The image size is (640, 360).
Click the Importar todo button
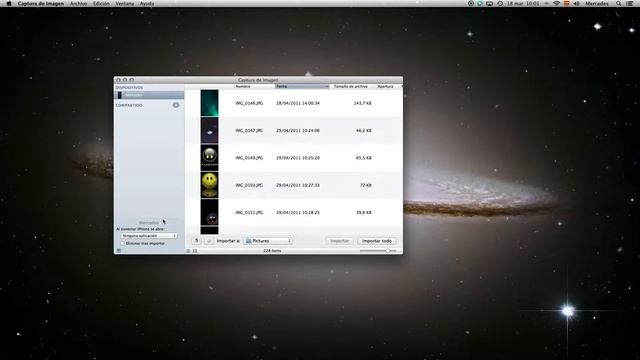point(377,241)
